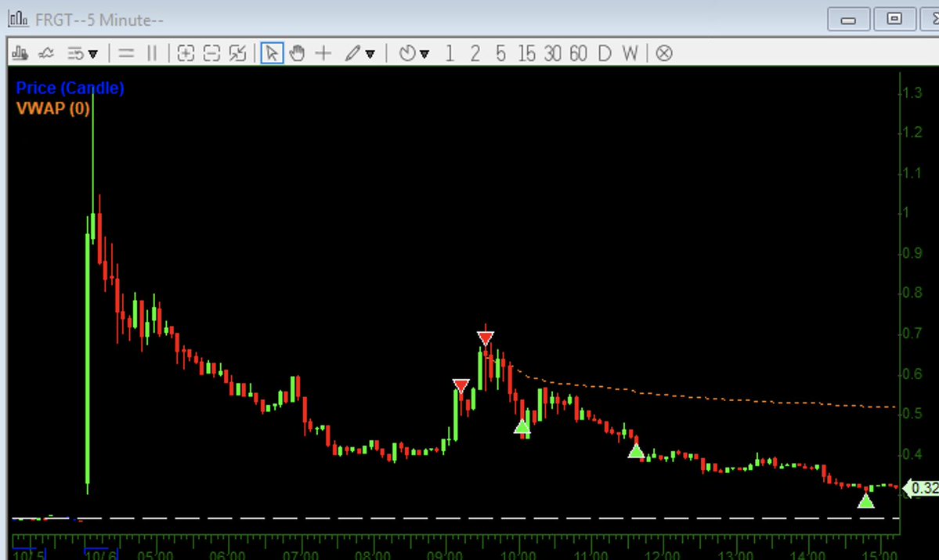
Task: Click the green buy marker near 10:00
Action: tap(522, 426)
